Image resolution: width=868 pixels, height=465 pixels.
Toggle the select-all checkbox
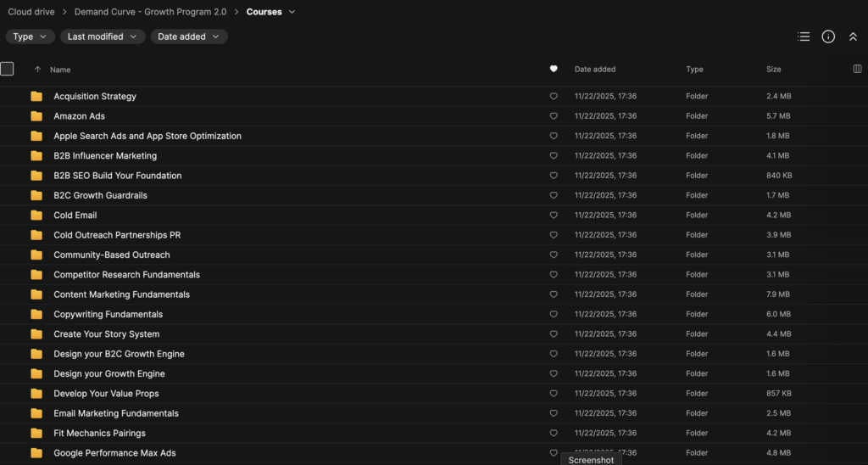click(x=7, y=69)
